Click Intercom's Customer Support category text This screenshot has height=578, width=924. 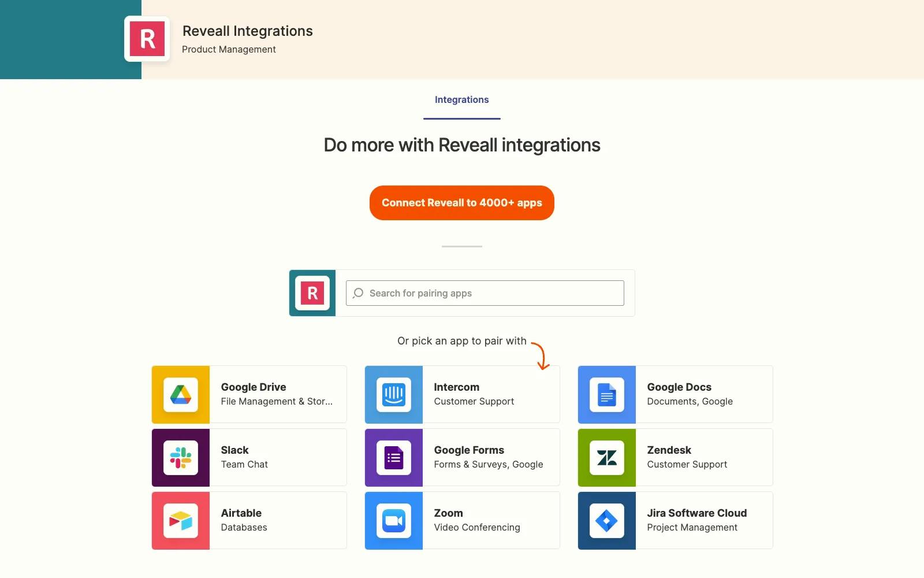(474, 402)
